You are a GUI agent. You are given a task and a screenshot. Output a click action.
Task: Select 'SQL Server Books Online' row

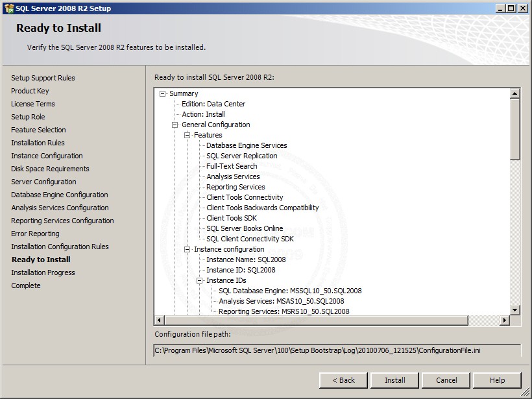pyautogui.click(x=245, y=228)
